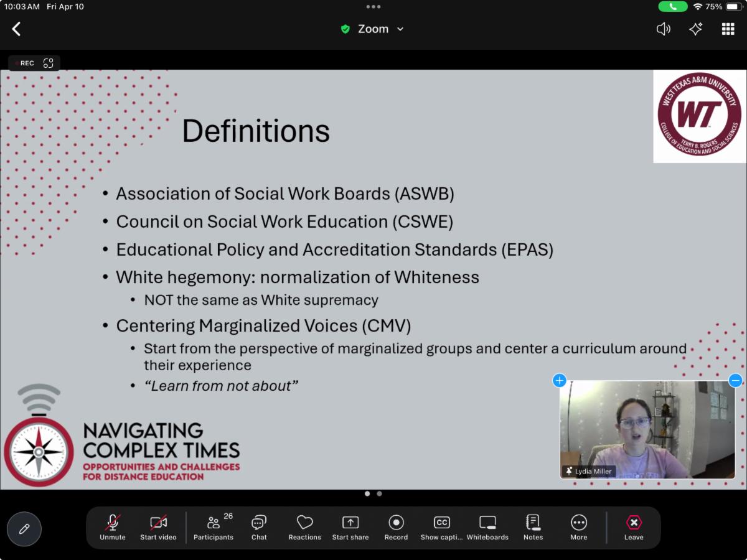Image resolution: width=747 pixels, height=560 pixels.
Task: Tap the REC recording indicator
Action: click(25, 63)
